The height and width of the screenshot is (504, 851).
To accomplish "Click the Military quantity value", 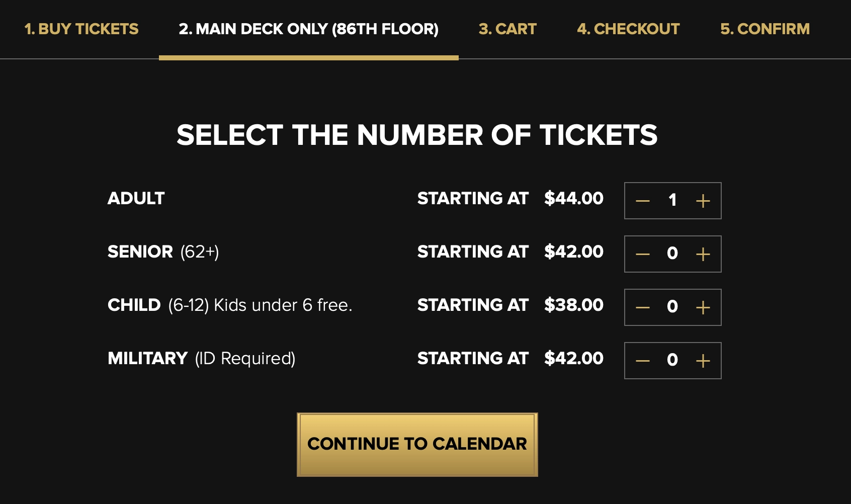I will [672, 360].
